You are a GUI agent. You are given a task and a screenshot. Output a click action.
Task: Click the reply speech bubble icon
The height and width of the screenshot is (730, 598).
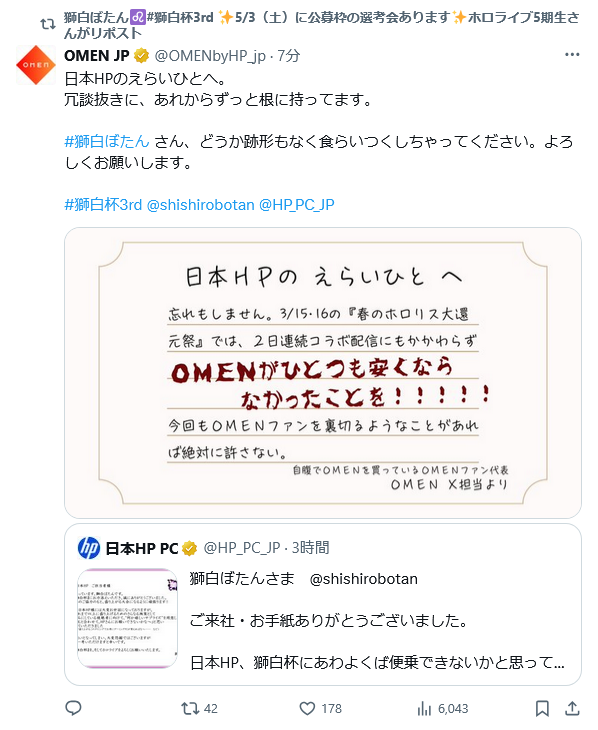73,708
